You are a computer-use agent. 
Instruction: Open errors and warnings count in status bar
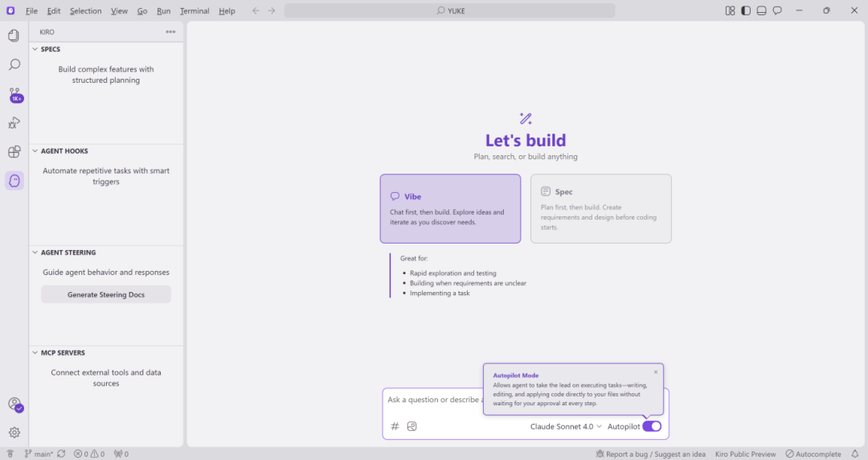click(x=89, y=454)
